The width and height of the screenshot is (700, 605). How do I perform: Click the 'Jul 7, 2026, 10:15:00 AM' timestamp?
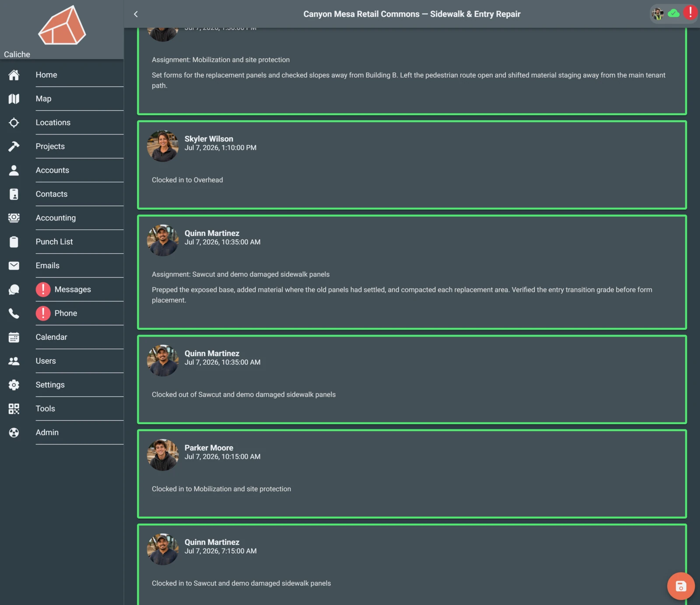[222, 457]
